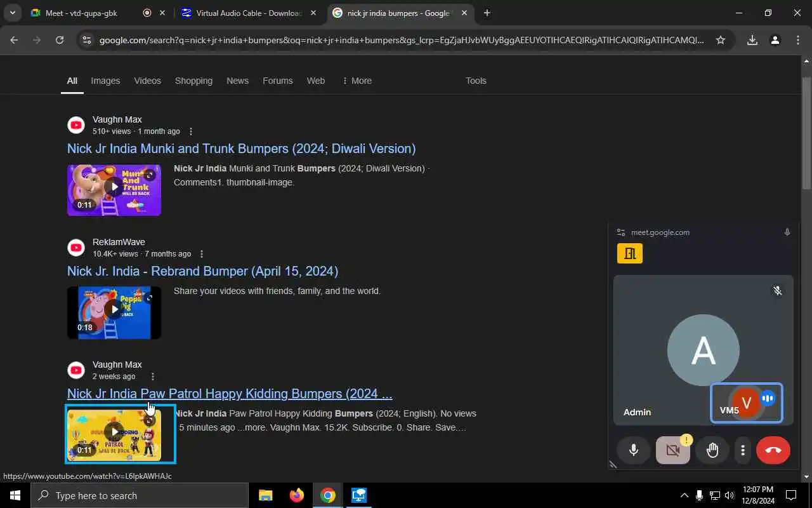
Task: Click the muted mic indicator on Admin tile
Action: click(777, 291)
